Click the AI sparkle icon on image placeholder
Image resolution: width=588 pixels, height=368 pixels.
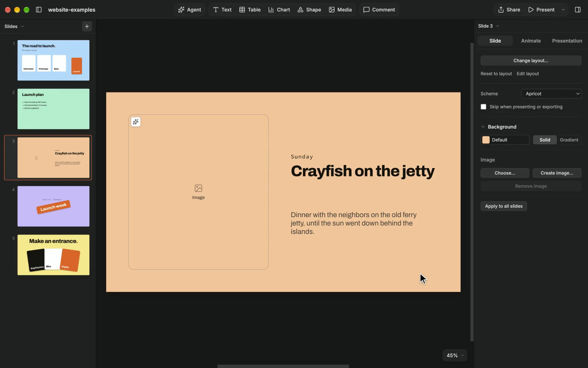(x=136, y=122)
